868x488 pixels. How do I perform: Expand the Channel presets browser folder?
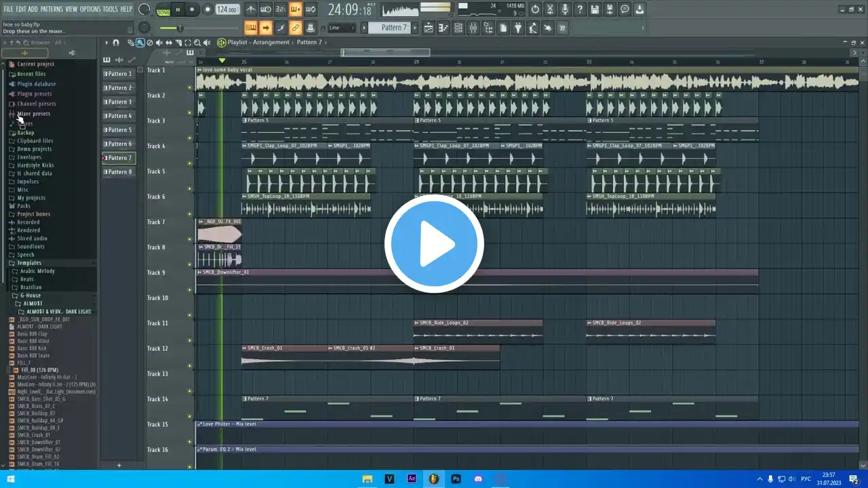point(36,104)
